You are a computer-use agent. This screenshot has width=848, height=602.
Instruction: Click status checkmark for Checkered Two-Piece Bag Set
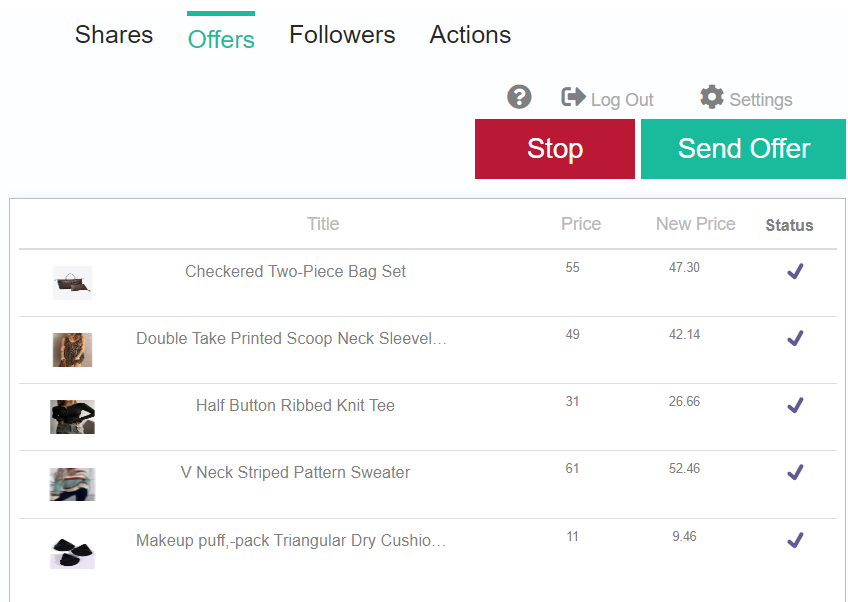(x=795, y=271)
